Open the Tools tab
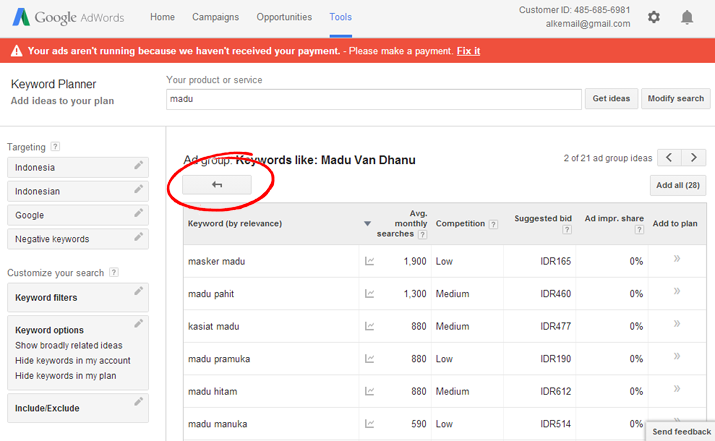This screenshot has width=715, height=441. click(341, 17)
